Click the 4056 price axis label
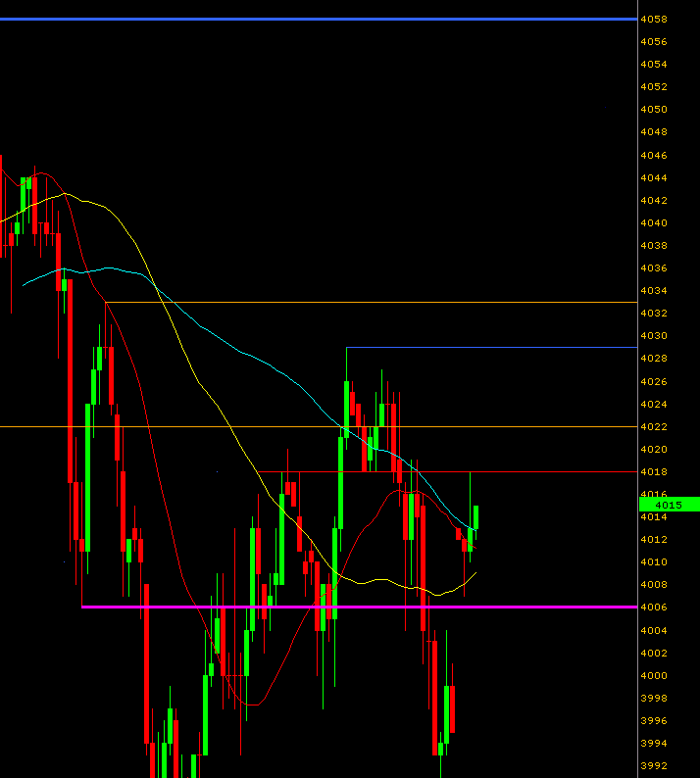The width and height of the screenshot is (700, 778). tap(654, 42)
